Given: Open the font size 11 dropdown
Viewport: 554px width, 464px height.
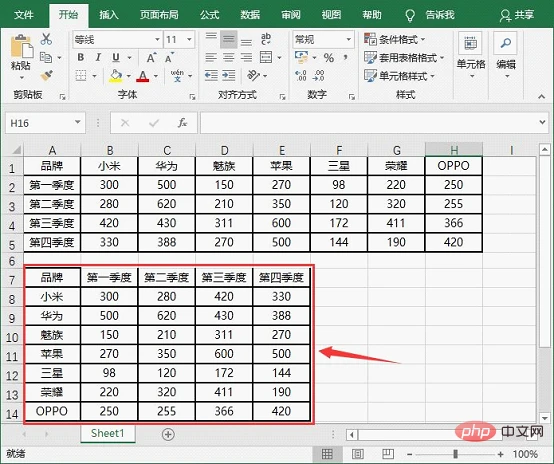Looking at the screenshot, I should coord(190,39).
